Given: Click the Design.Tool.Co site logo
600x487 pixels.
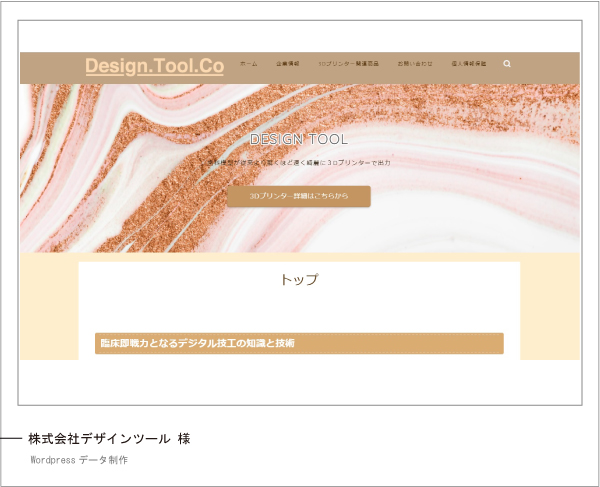Looking at the screenshot, I should point(154,66).
